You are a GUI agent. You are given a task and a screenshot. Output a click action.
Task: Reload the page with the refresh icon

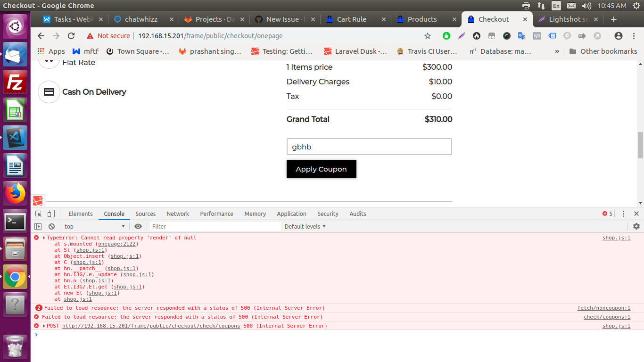tap(71, 36)
